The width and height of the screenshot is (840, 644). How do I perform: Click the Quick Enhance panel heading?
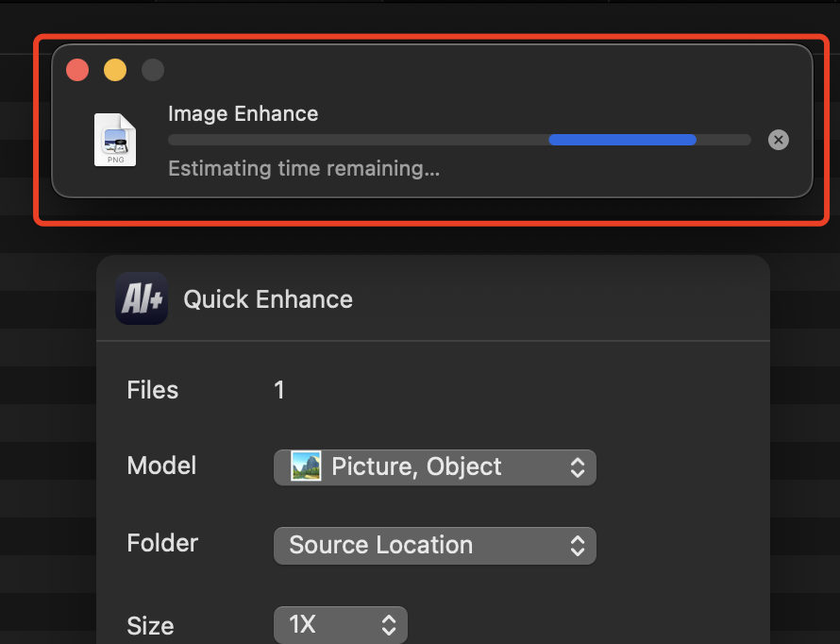point(268,299)
